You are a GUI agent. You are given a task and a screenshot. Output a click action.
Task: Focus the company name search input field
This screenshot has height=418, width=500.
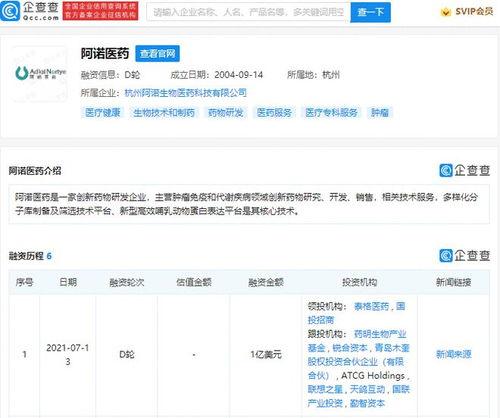point(248,12)
